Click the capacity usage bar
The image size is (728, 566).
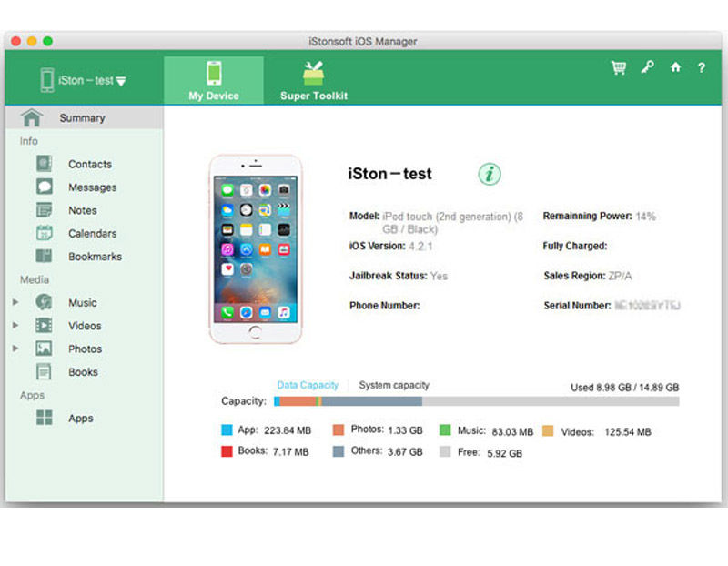pyautogui.click(x=476, y=401)
